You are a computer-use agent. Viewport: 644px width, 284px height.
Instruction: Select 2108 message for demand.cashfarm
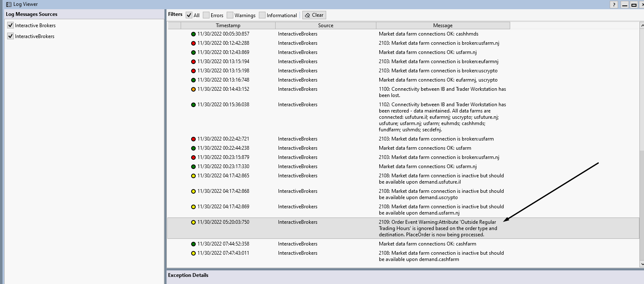442,256
